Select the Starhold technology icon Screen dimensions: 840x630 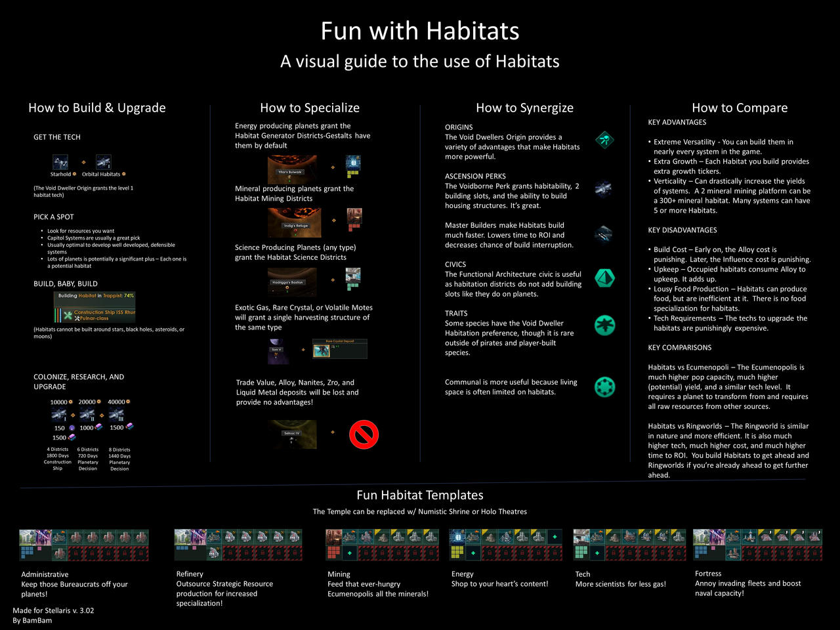pos(60,161)
